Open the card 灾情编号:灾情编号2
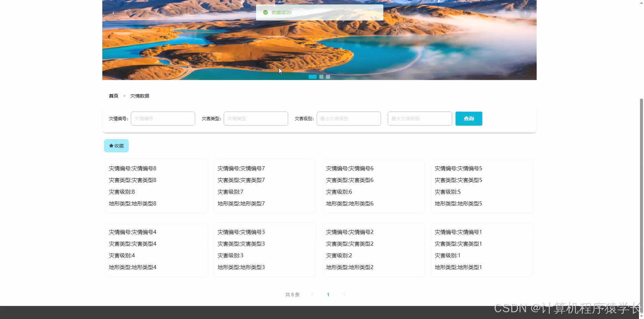This screenshot has height=319, width=644. click(374, 250)
